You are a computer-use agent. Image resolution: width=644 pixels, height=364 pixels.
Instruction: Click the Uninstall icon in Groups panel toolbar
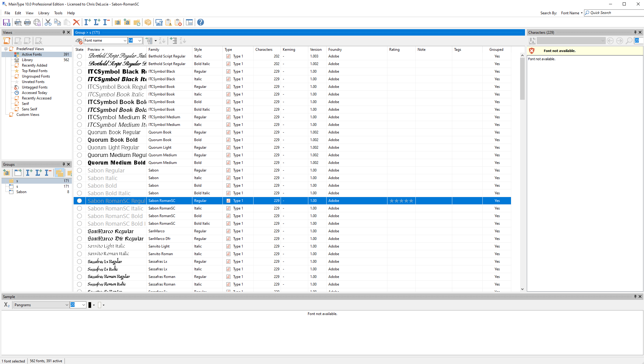tap(48, 173)
